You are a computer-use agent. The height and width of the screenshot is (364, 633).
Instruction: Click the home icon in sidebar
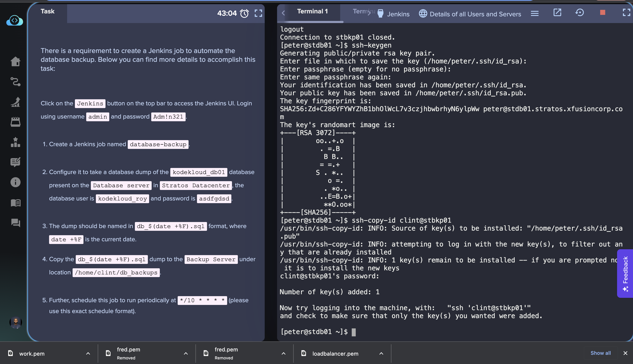pos(16,62)
